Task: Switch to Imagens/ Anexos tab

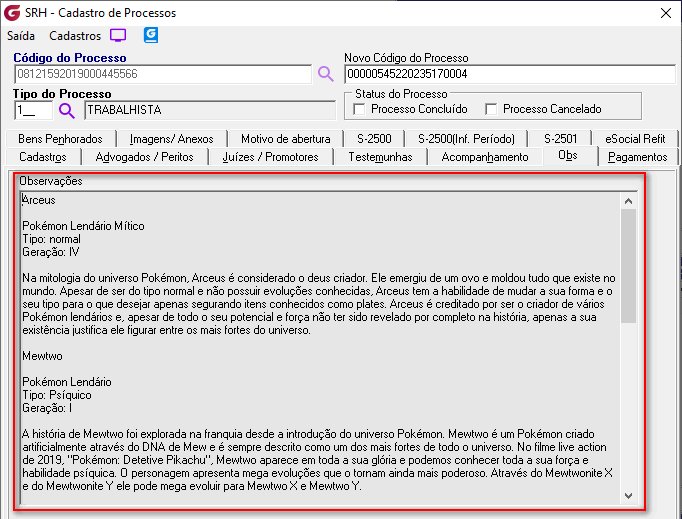Action: [x=171, y=139]
